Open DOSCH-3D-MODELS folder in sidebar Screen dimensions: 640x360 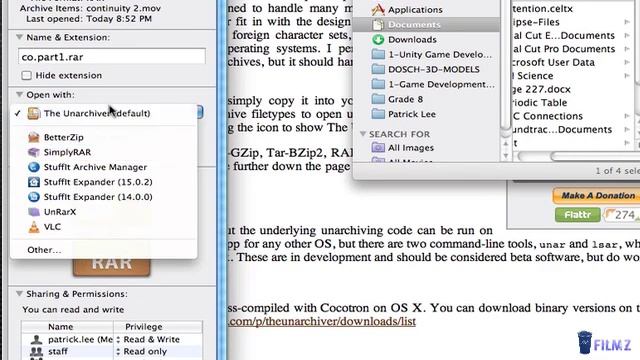click(x=427, y=69)
